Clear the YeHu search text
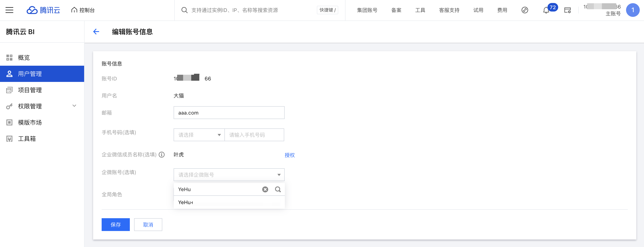Viewport: 644px width, 247px height. [265, 189]
